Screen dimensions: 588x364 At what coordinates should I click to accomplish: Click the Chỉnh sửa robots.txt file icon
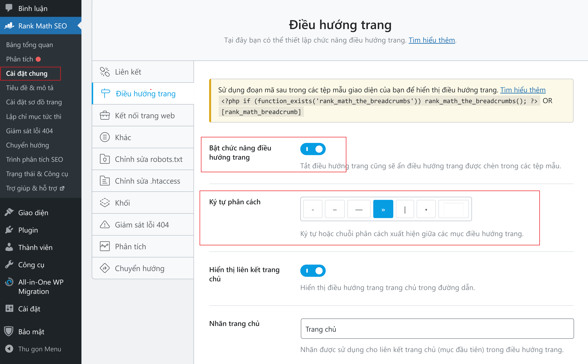[x=105, y=159]
